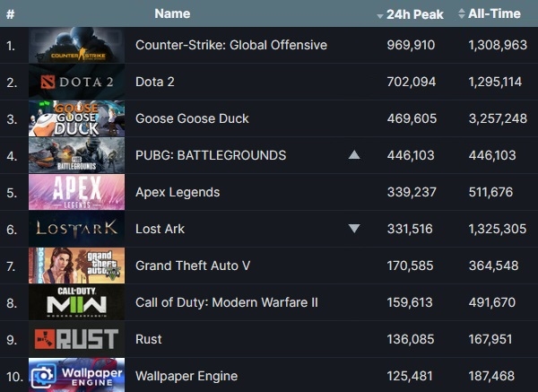Select the Grand Theft Auto V thumbnail
Viewport: 538px width, 392px height.
[x=76, y=266]
